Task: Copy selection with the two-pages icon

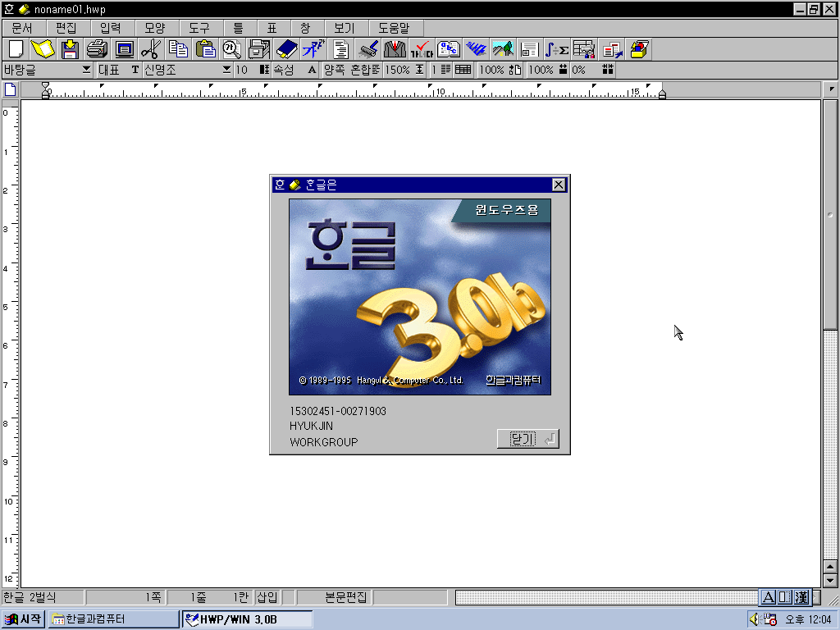Action: tap(178, 49)
